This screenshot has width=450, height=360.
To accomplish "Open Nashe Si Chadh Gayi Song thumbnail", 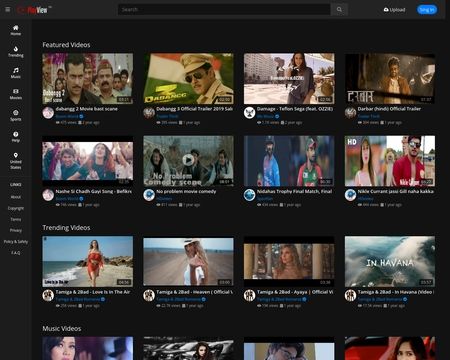I will pyautogui.click(x=87, y=161).
